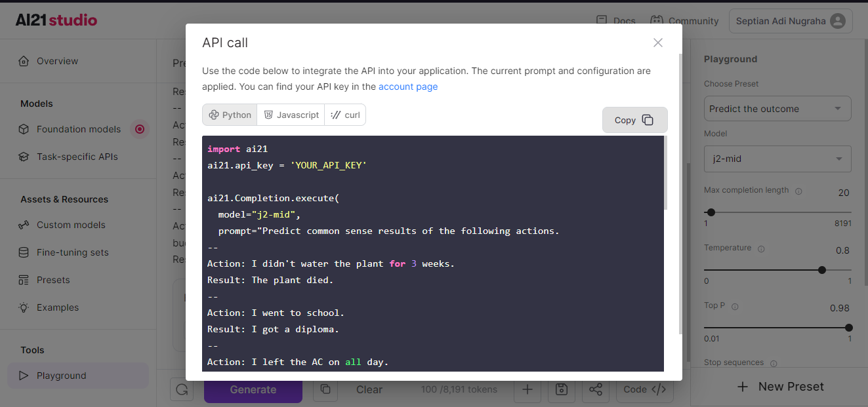Edit the Top P value 0.98
The width and height of the screenshot is (868, 407).
[x=840, y=308]
